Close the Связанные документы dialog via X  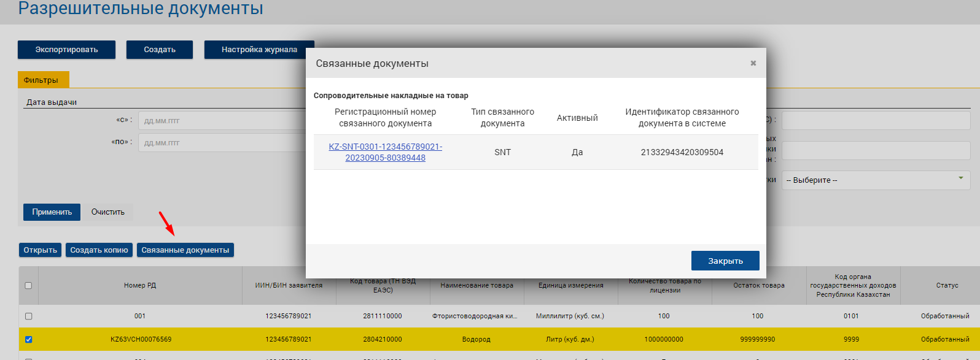[x=753, y=63]
